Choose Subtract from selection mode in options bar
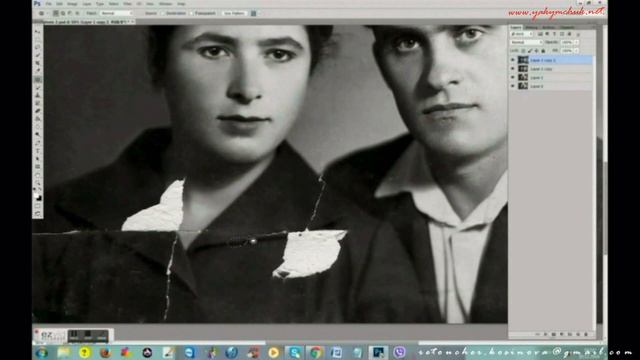This screenshot has width=640, height=360. tap(70, 13)
